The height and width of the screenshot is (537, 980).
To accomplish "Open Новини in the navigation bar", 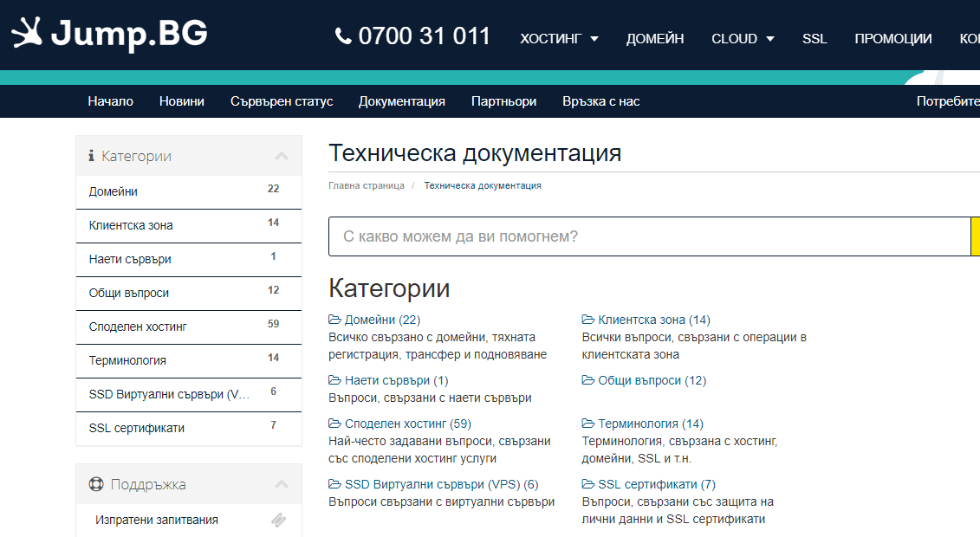I will 182,101.
